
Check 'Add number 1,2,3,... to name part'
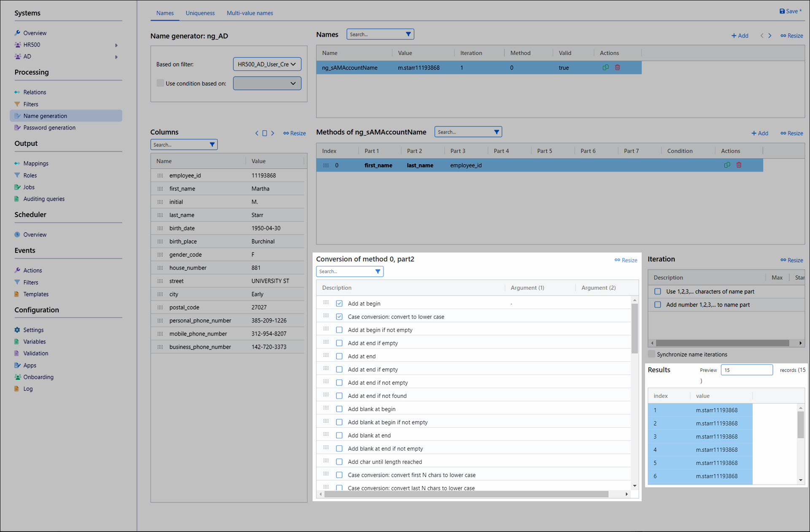(x=657, y=305)
